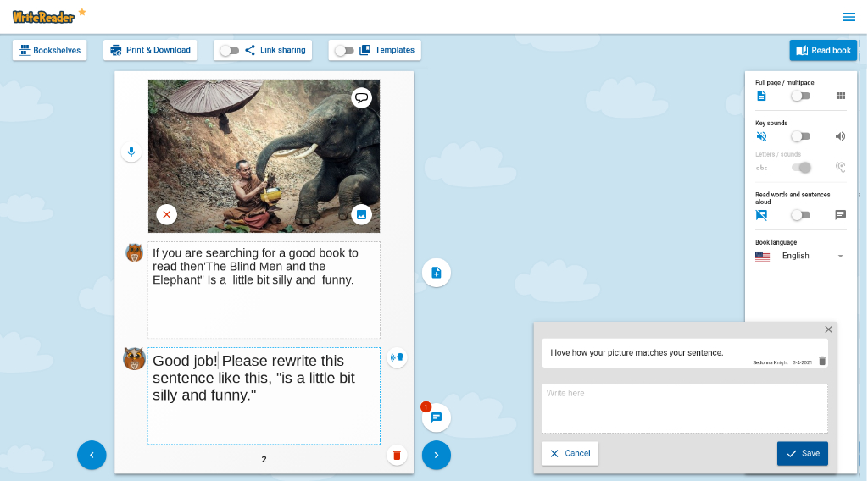This screenshot has width=868, height=481.
Task: Toggle Letters / sounds switch
Action: click(801, 168)
